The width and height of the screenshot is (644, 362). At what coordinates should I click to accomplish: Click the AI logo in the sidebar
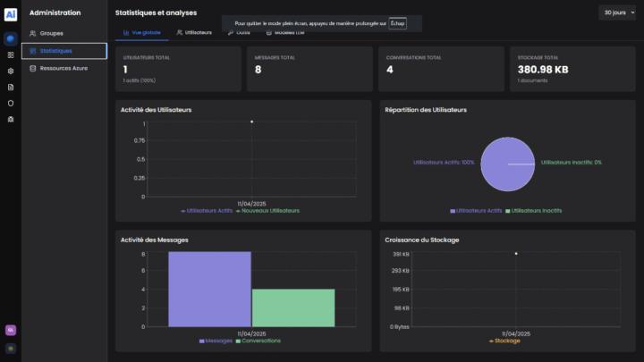[x=11, y=14]
